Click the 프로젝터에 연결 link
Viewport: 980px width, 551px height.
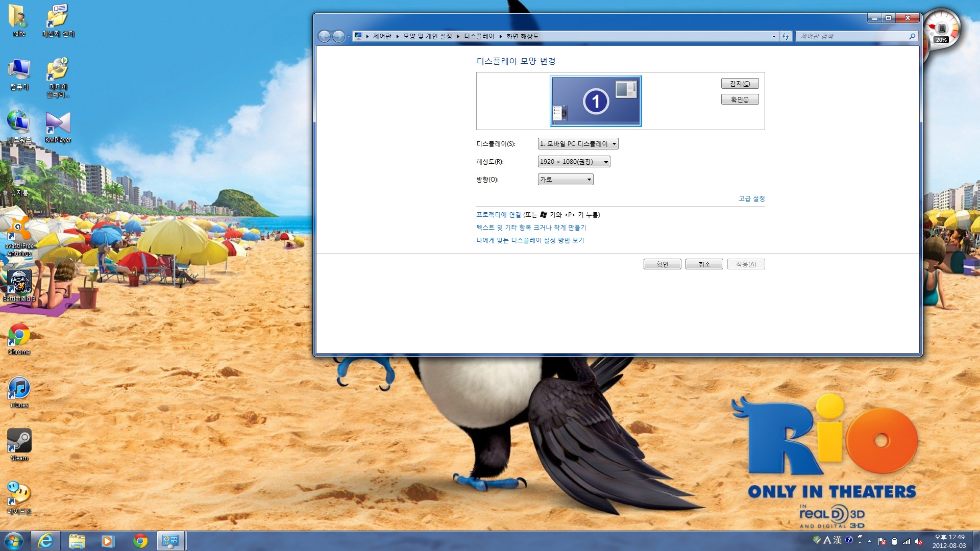(499, 215)
